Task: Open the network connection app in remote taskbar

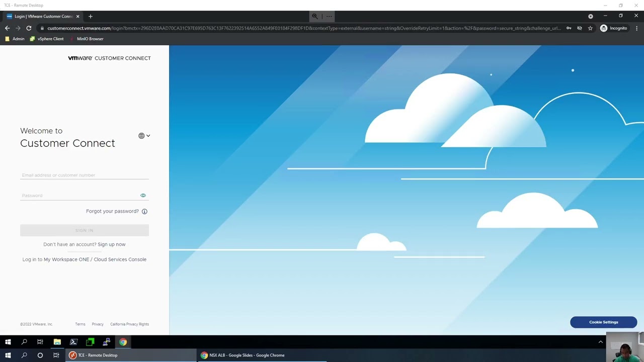Action: tap(107, 342)
